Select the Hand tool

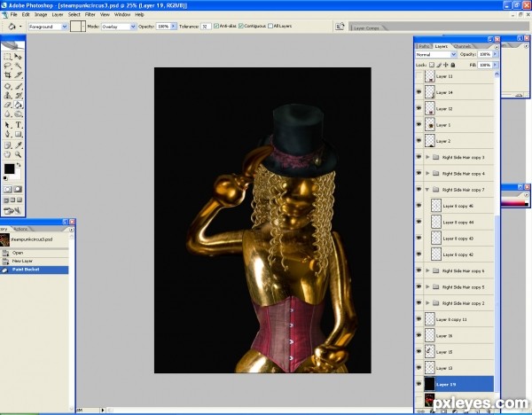click(7, 154)
